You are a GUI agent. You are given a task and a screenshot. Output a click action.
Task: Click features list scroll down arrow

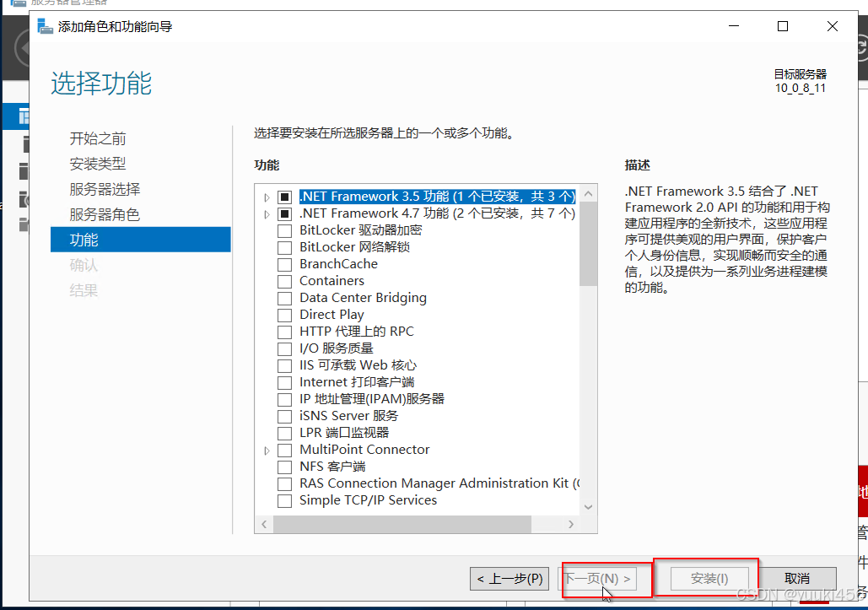tap(589, 507)
